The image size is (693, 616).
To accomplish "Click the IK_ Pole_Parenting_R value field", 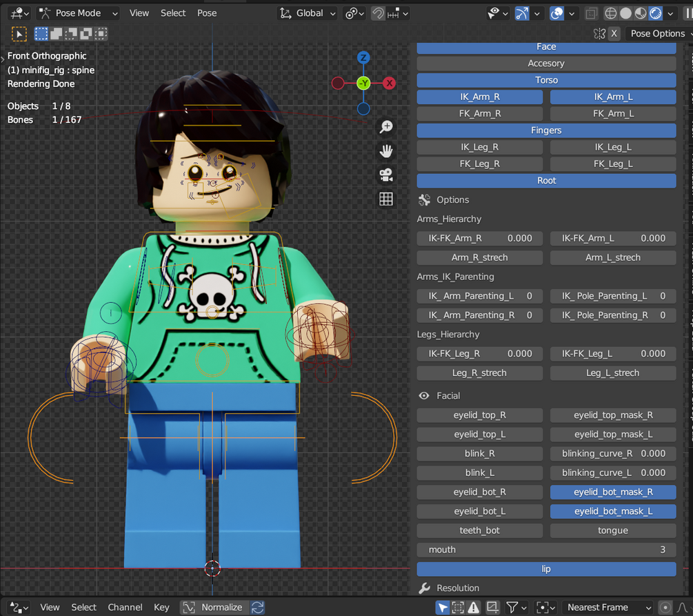I will click(x=613, y=315).
